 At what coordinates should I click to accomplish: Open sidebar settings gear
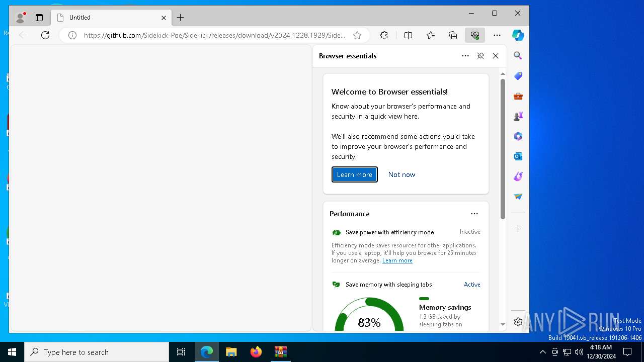(x=518, y=322)
